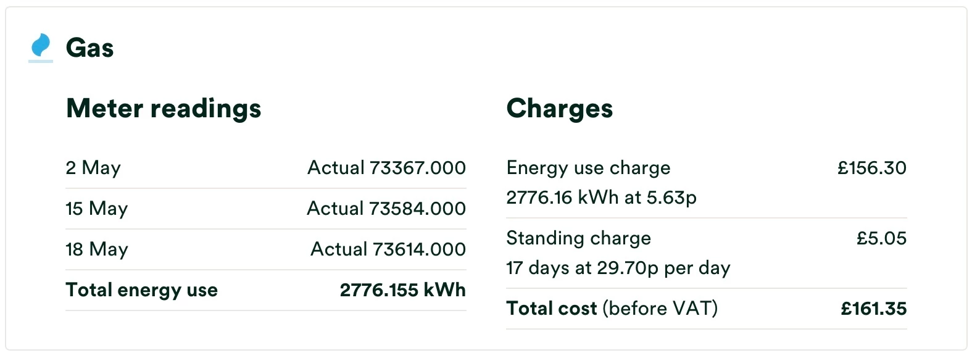Click the Actual 73367.000 reading value

pos(386,168)
